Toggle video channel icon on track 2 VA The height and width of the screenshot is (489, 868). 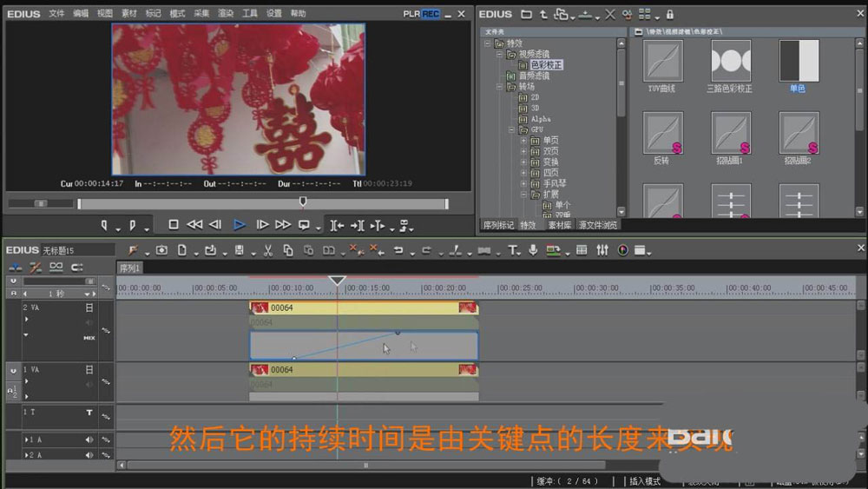tap(89, 307)
